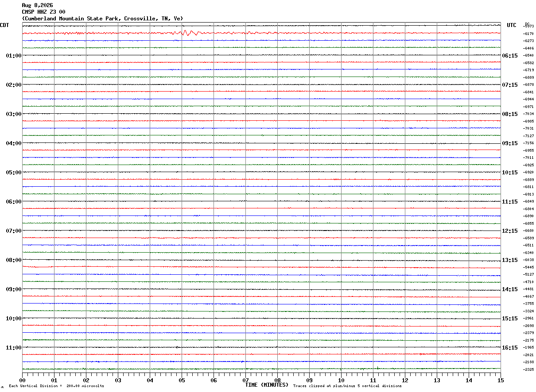Select the DC offset value -5127
The image size is (536, 392).
(529, 275)
